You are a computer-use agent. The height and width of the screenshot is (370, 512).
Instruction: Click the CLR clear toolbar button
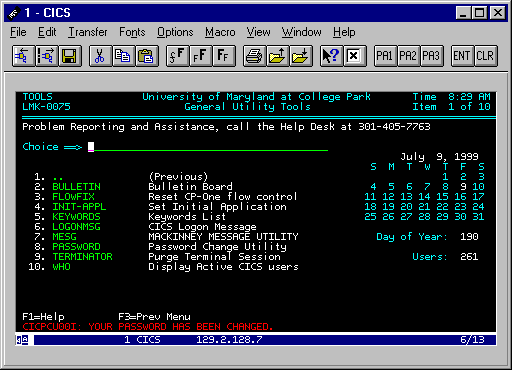click(485, 56)
